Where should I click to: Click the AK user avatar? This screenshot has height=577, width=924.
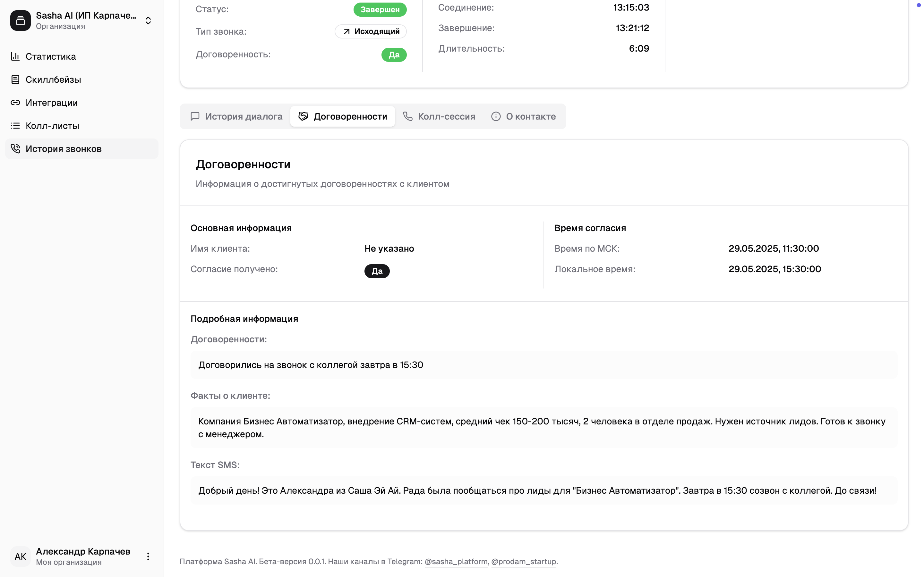click(21, 556)
